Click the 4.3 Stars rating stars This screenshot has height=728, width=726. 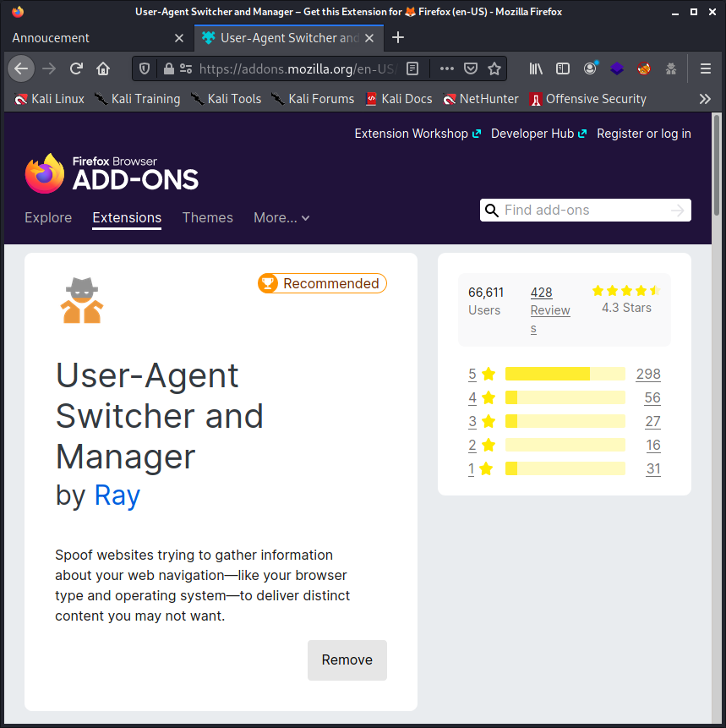coord(626,291)
